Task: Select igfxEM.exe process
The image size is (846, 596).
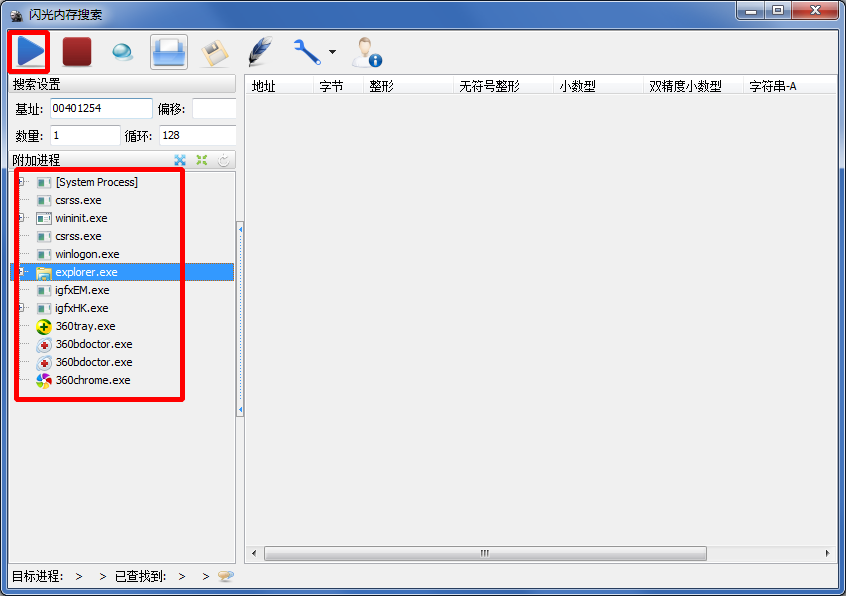Action: click(x=82, y=290)
